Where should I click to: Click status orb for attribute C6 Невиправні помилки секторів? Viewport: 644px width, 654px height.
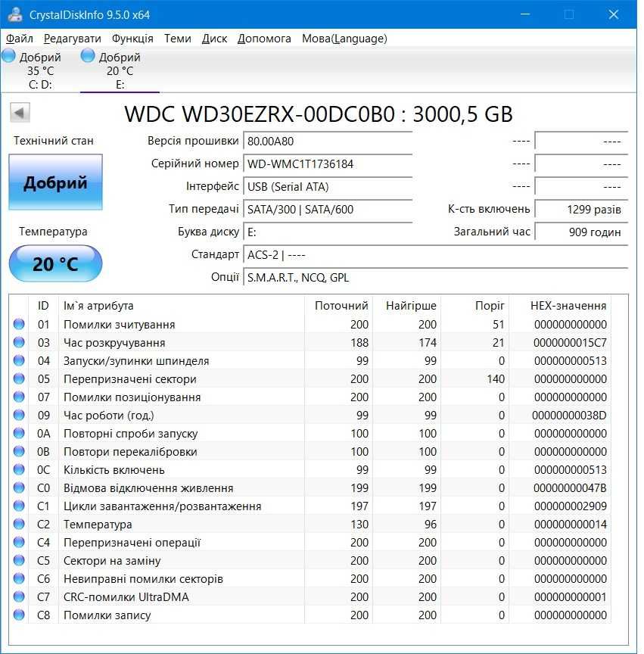coord(19,578)
